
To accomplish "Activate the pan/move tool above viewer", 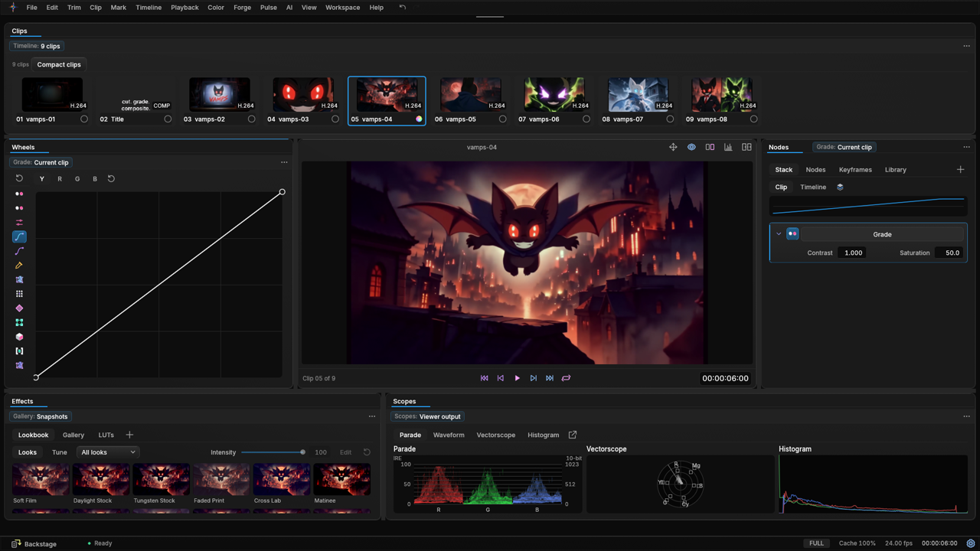I will pyautogui.click(x=673, y=147).
